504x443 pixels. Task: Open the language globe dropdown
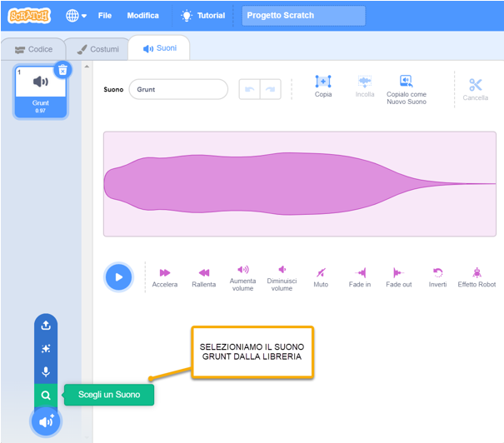click(76, 16)
